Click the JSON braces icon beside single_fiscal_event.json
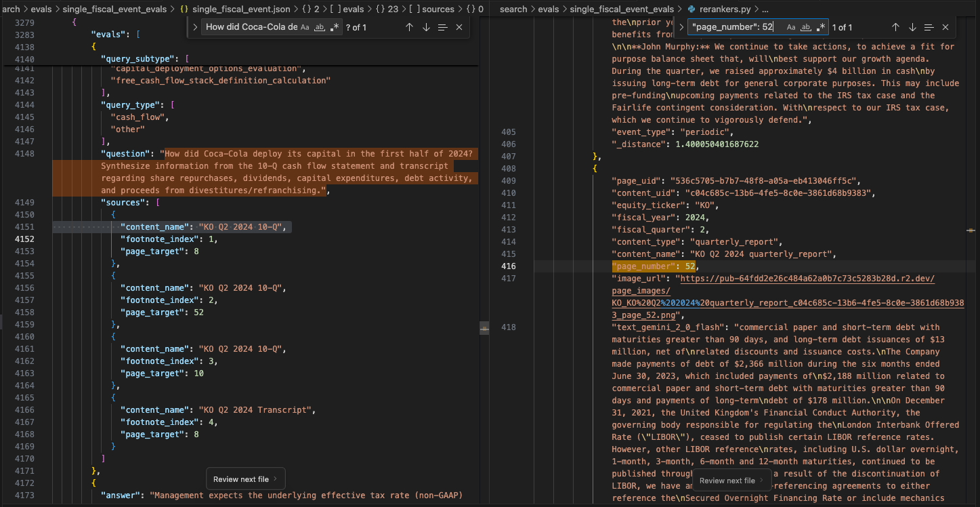Image resolution: width=980 pixels, height=507 pixels. pyautogui.click(x=184, y=9)
